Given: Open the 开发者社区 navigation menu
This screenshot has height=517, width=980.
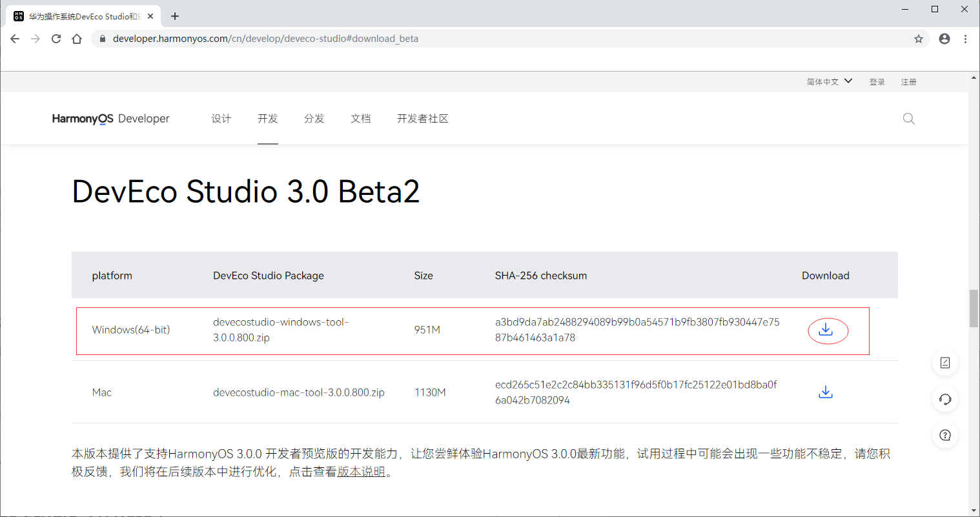Looking at the screenshot, I should [x=423, y=119].
